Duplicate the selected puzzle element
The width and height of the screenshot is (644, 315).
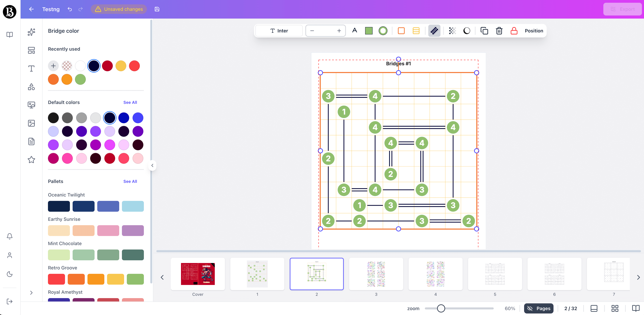click(x=484, y=31)
